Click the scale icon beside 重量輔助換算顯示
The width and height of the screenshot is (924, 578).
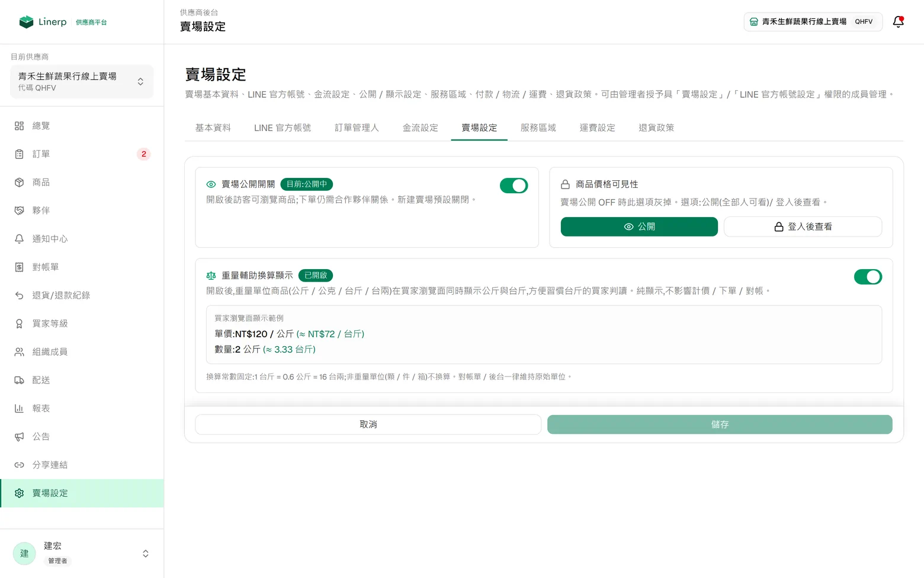pos(211,276)
